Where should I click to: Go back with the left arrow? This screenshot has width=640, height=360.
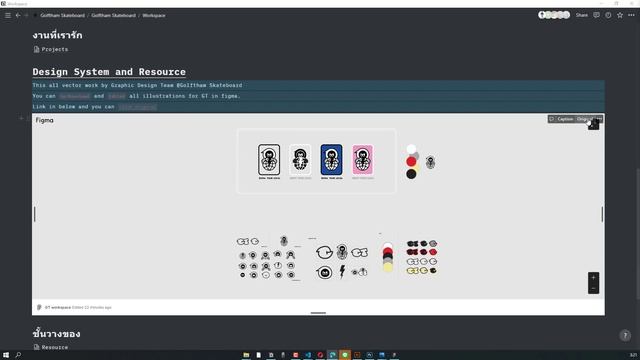(18, 15)
